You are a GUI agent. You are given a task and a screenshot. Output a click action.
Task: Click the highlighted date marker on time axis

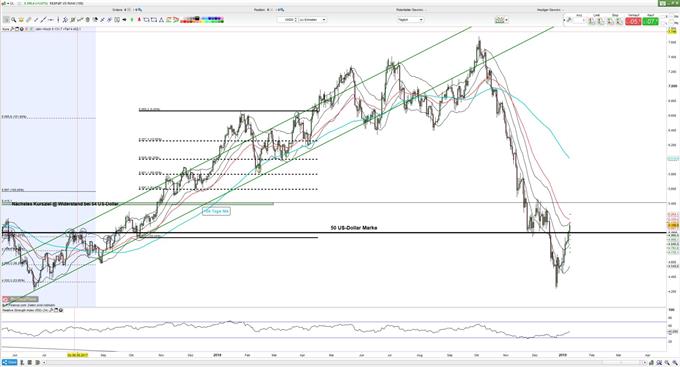click(x=78, y=355)
